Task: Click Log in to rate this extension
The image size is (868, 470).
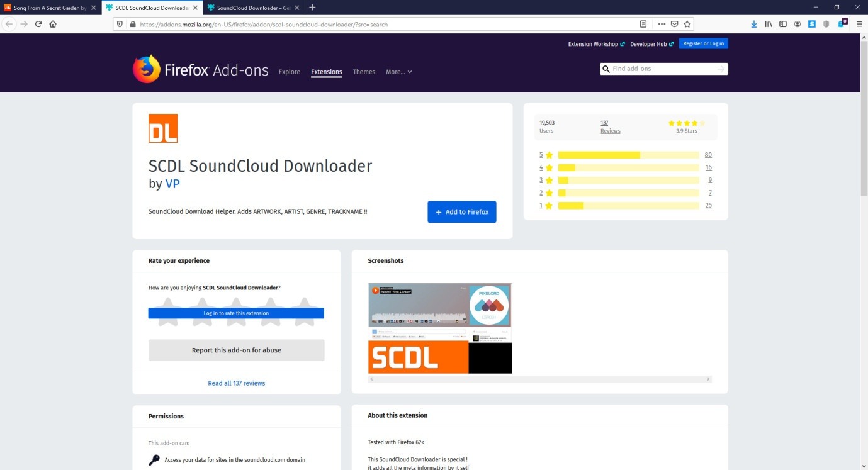Action: [x=236, y=313]
